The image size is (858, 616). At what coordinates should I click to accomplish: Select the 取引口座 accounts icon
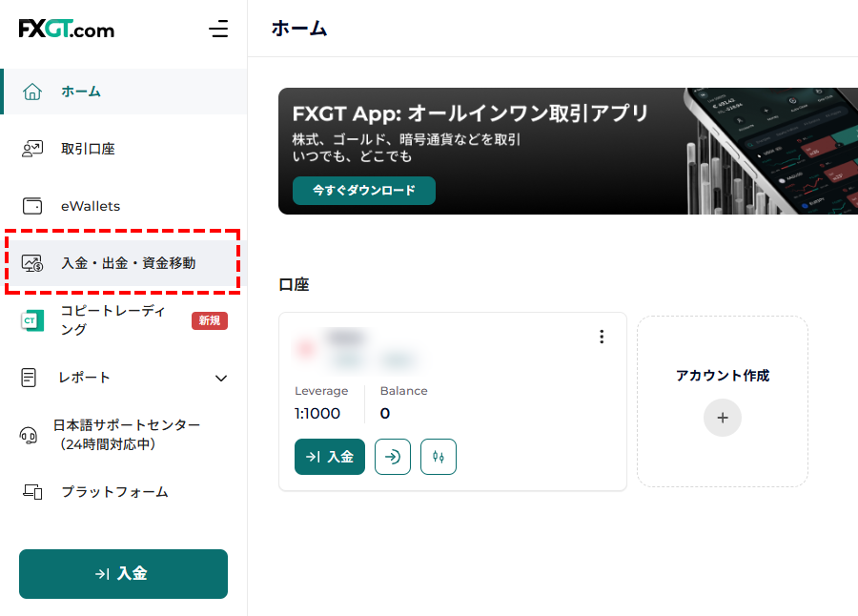tap(31, 149)
